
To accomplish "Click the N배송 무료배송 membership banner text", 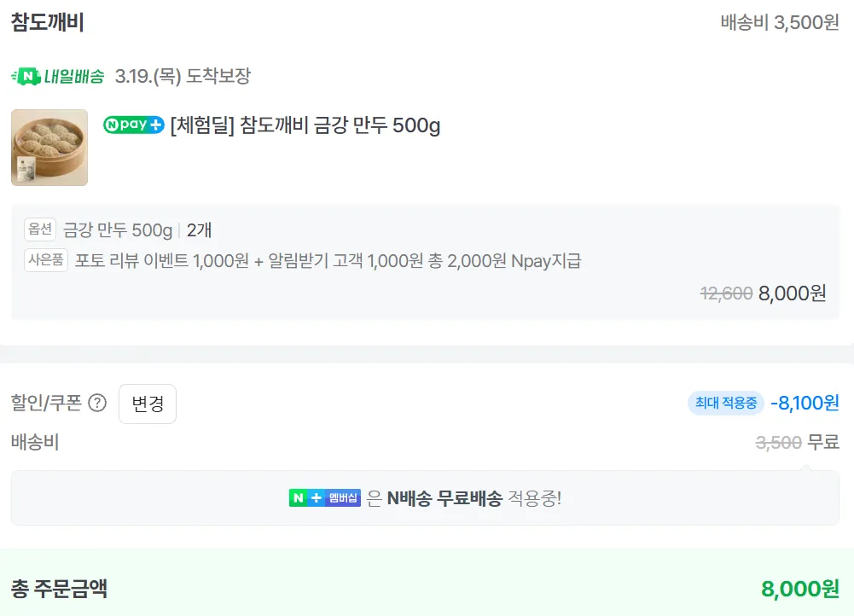I will [444, 498].
